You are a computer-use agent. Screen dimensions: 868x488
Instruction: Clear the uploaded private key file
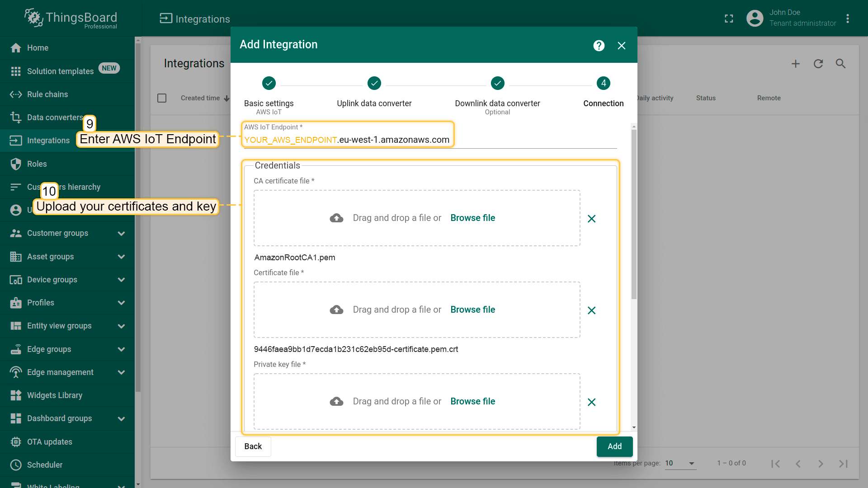(591, 402)
